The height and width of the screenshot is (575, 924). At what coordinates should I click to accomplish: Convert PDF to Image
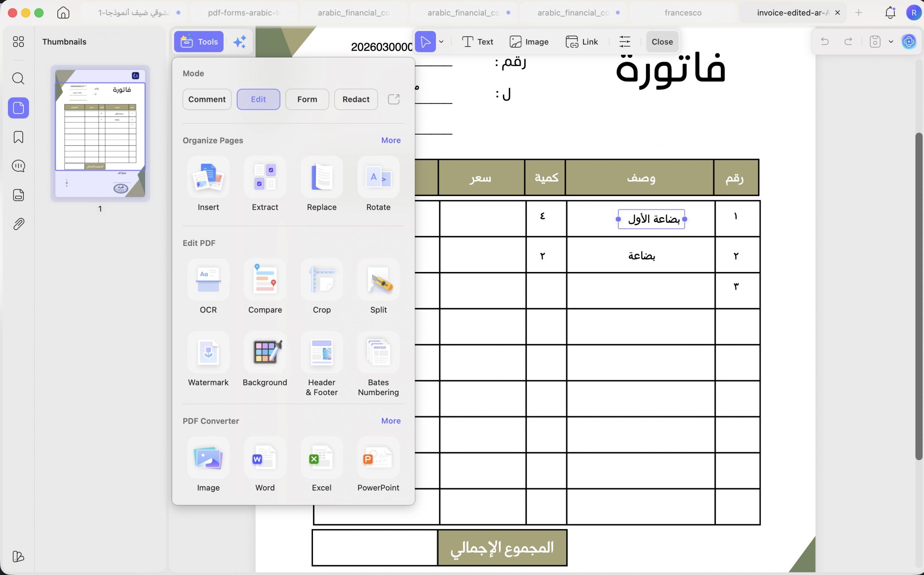click(208, 464)
